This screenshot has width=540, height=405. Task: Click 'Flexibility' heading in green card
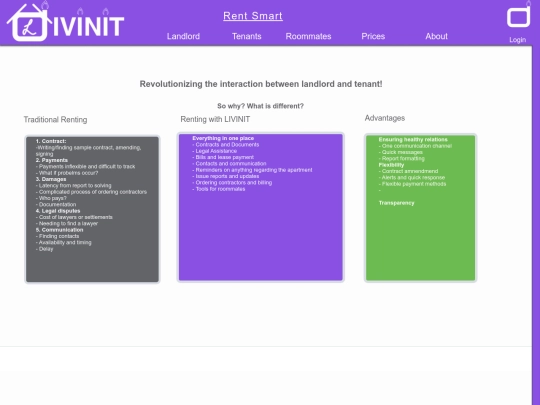(x=391, y=165)
